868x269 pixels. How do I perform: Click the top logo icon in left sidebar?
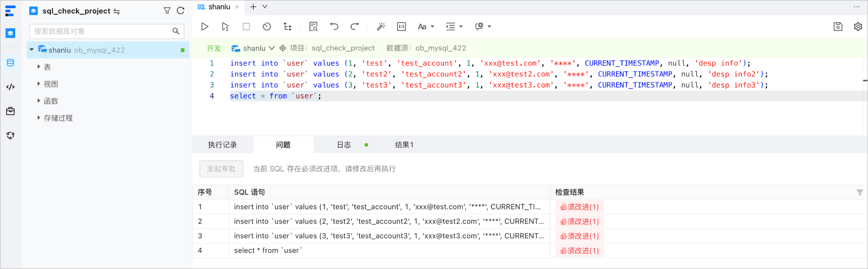point(10,11)
